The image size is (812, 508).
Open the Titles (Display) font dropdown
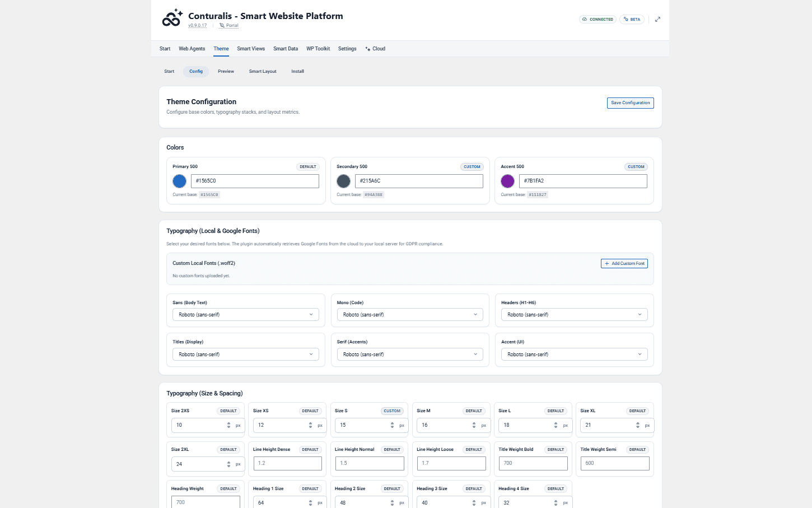246,355
